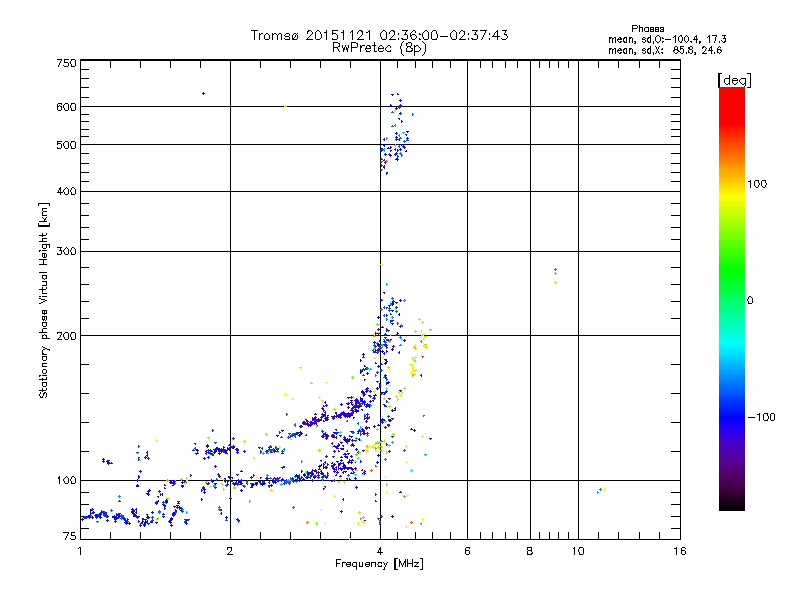Image resolution: width=800 pixels, height=600 pixels.
Task: Click the isolated data point near 630 km
Action: point(204,93)
